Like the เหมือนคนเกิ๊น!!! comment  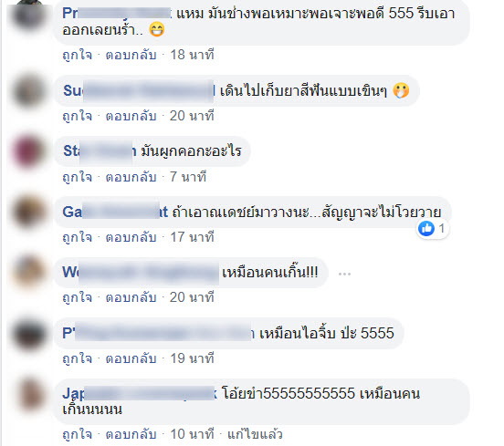(x=77, y=297)
